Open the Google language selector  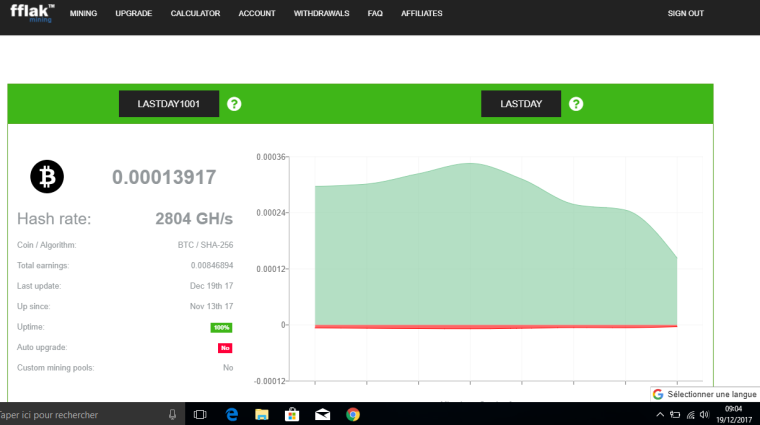pos(705,394)
